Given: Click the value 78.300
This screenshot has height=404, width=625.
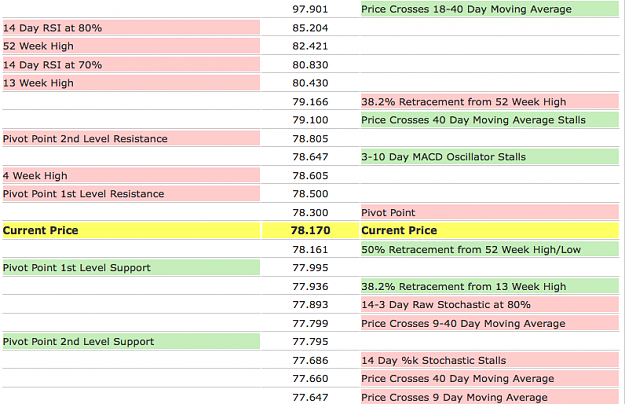Looking at the screenshot, I should pos(310,212).
